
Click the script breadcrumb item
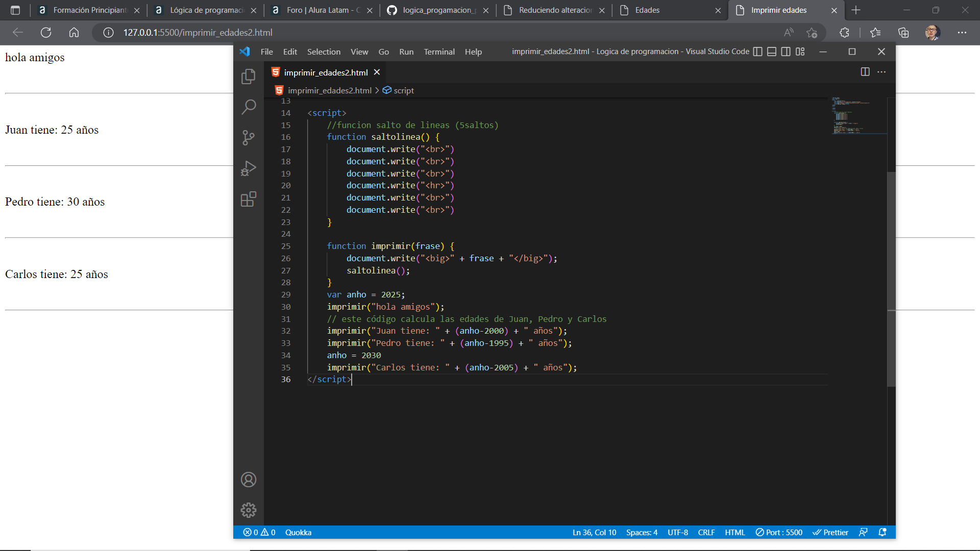point(399,90)
